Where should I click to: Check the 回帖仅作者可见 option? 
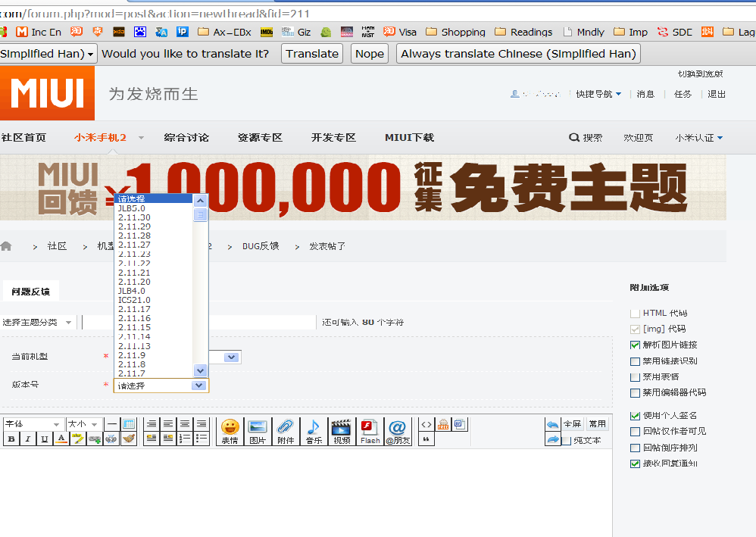pos(635,432)
